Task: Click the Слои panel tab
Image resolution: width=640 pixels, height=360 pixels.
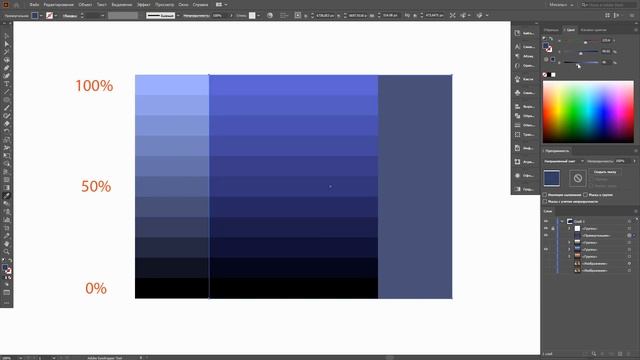Action: [x=548, y=211]
